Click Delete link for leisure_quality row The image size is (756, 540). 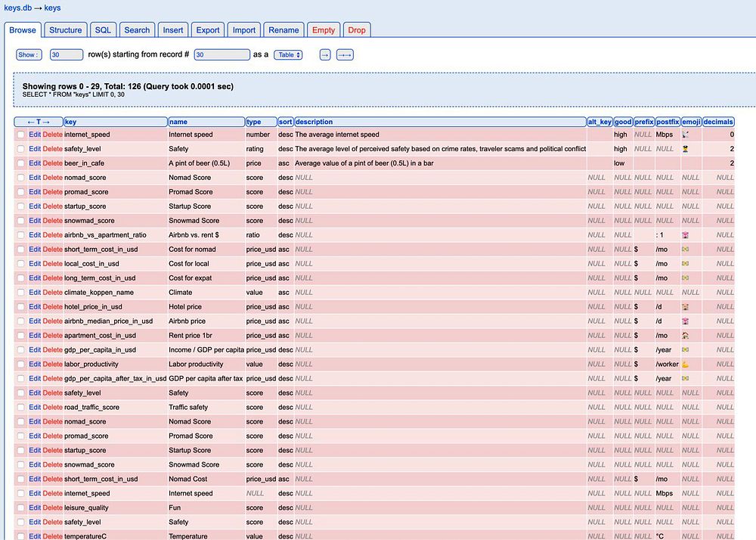click(x=53, y=508)
